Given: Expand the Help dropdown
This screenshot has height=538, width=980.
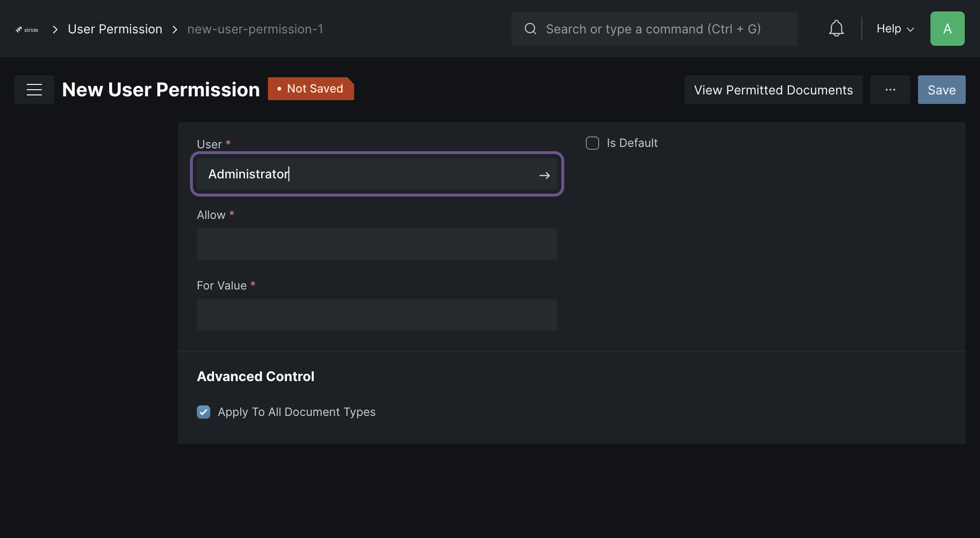Looking at the screenshot, I should click(895, 29).
